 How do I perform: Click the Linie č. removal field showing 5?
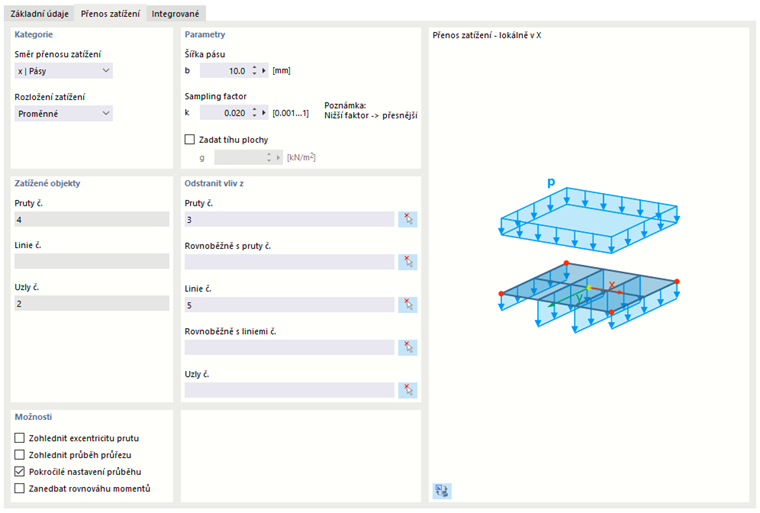point(290,304)
